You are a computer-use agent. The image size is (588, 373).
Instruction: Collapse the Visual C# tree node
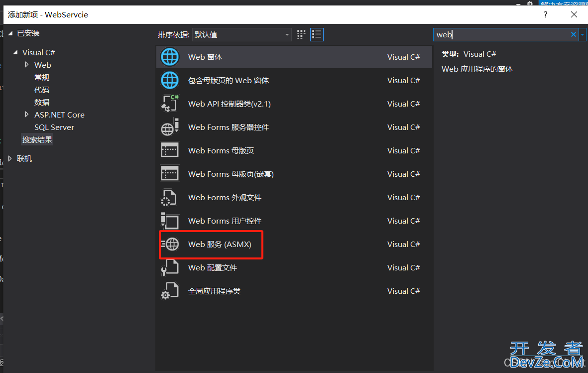[15, 52]
